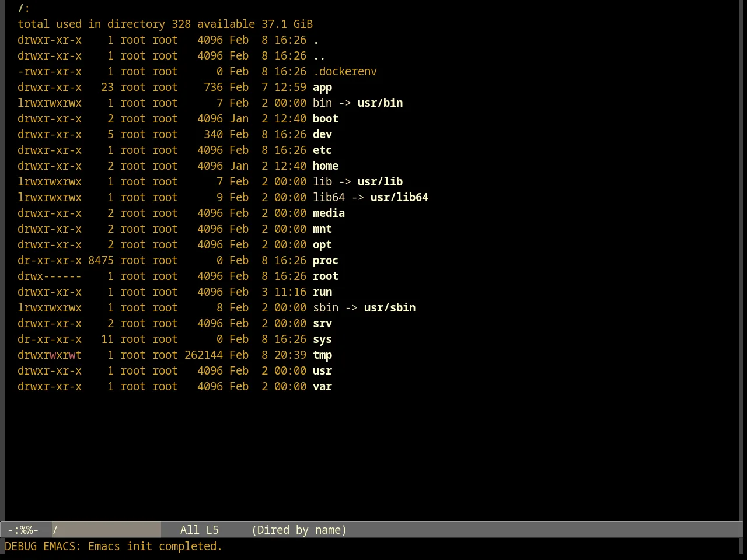Follow the usr/bin link target
The height and width of the screenshot is (560, 747).
click(x=380, y=103)
